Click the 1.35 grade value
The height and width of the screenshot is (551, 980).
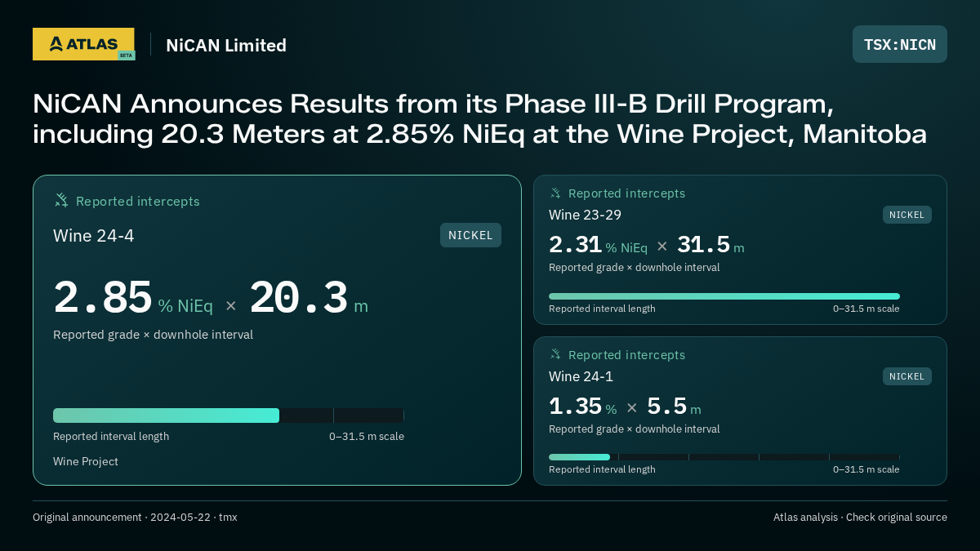(x=575, y=407)
